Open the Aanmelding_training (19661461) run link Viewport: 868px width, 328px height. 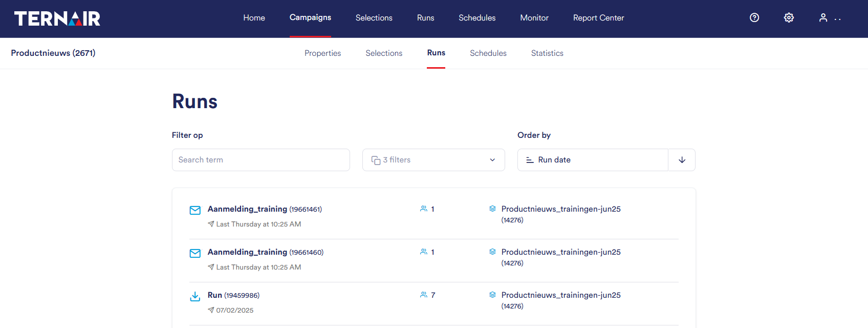point(247,209)
